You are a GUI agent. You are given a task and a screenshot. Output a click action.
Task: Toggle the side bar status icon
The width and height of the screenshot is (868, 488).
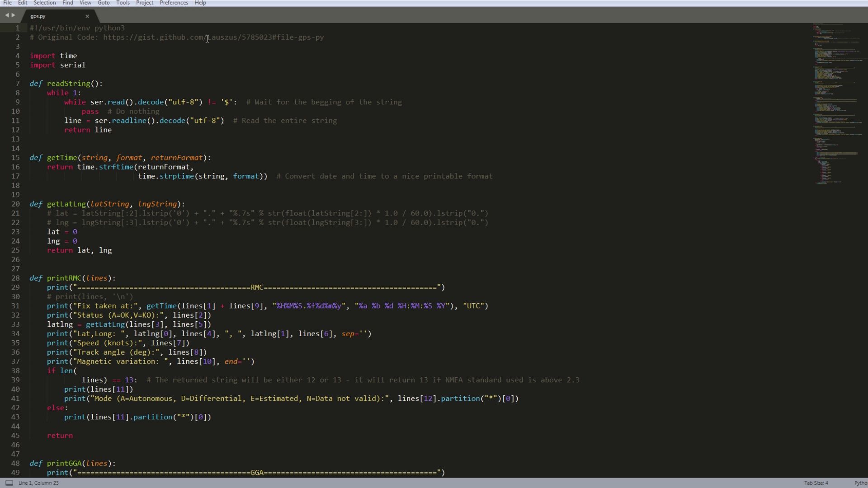point(9,483)
